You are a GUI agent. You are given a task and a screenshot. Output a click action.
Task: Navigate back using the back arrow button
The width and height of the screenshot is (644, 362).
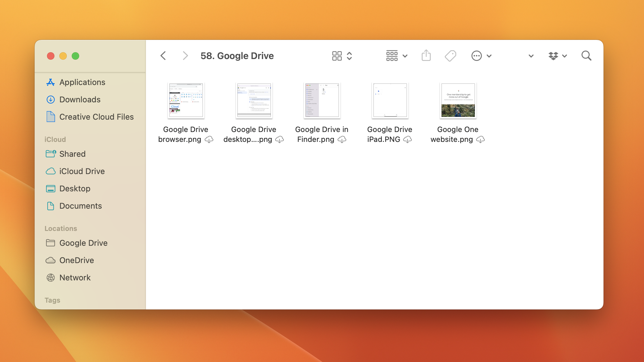click(x=163, y=56)
